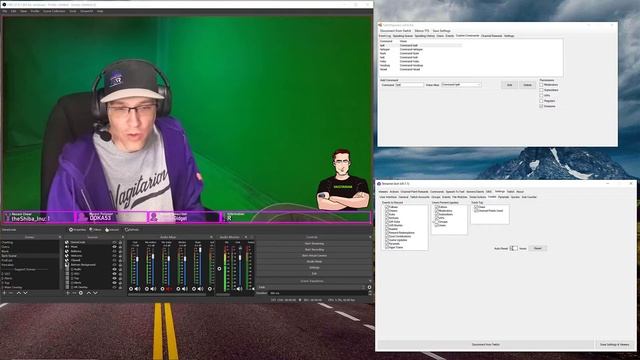Check the Subscribers permission checkbox
Screen dimensions: 640x360
point(541,90)
